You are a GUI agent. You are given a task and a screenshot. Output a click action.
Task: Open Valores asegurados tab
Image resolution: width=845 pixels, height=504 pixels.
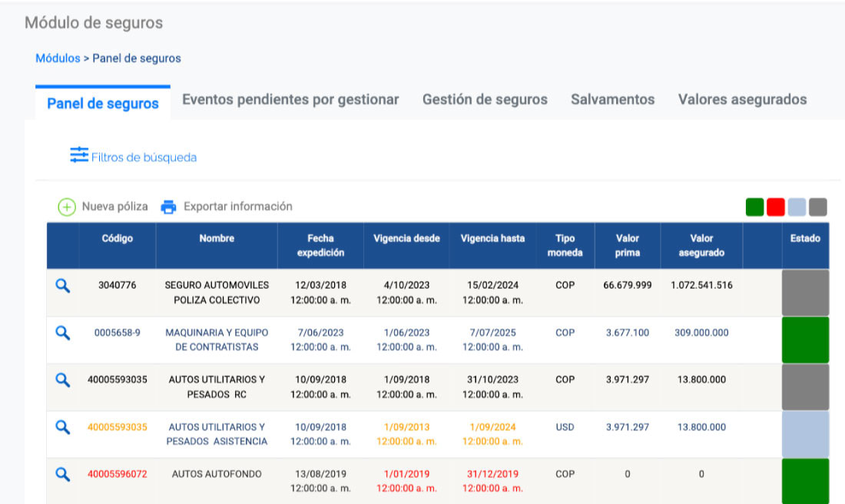point(743,100)
